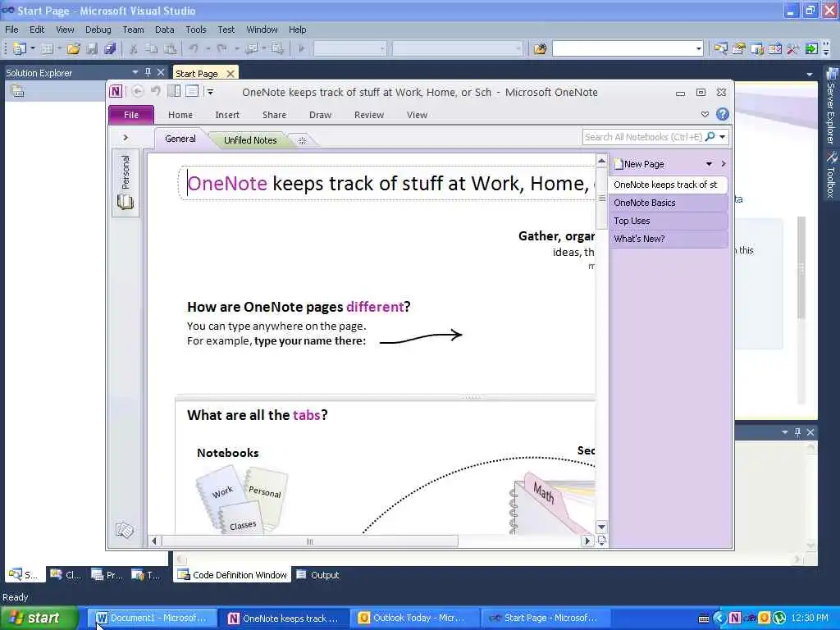Click the Paste icon in Visual Studio toolbar
The image size is (840, 630).
point(170,48)
